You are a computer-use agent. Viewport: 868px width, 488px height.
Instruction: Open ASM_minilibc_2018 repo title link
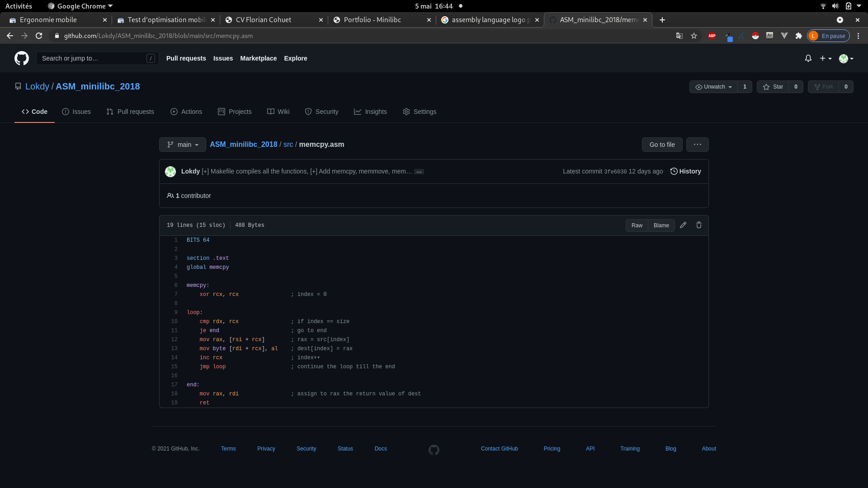click(98, 86)
